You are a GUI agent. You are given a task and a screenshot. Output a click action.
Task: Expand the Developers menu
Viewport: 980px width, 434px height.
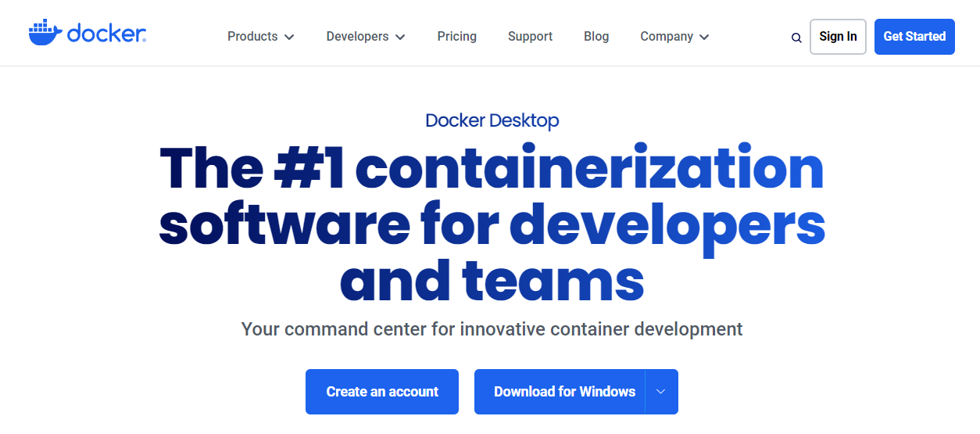pos(366,36)
